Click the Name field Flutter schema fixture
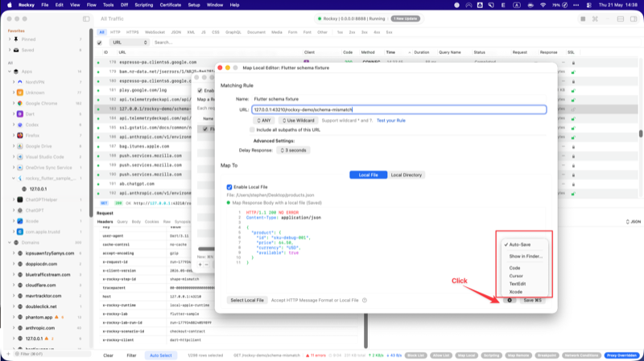The height and width of the screenshot is (361, 644). (398, 99)
